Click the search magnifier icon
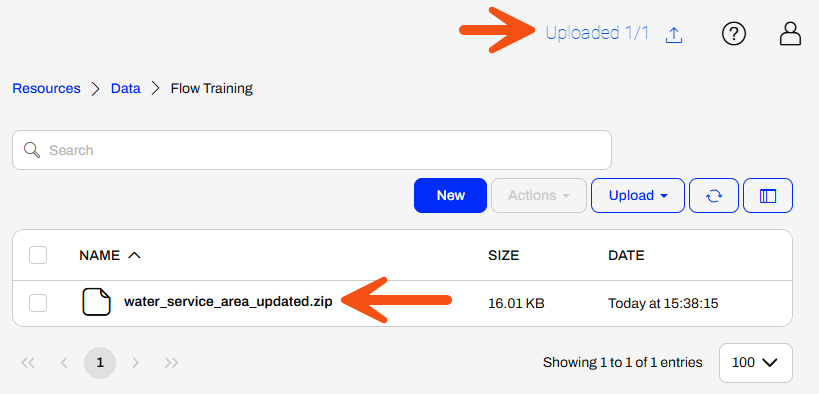This screenshot has width=819, height=394. [x=32, y=150]
